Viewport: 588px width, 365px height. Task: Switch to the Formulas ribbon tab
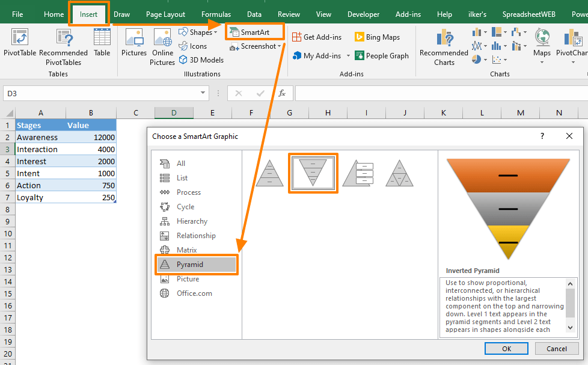216,14
